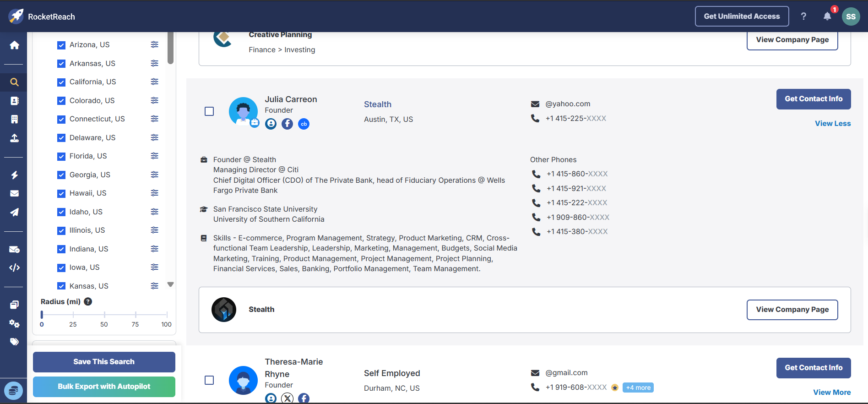The width and height of the screenshot is (868, 404).
Task: Open the gears settings icon in sidebar
Action: [15, 323]
